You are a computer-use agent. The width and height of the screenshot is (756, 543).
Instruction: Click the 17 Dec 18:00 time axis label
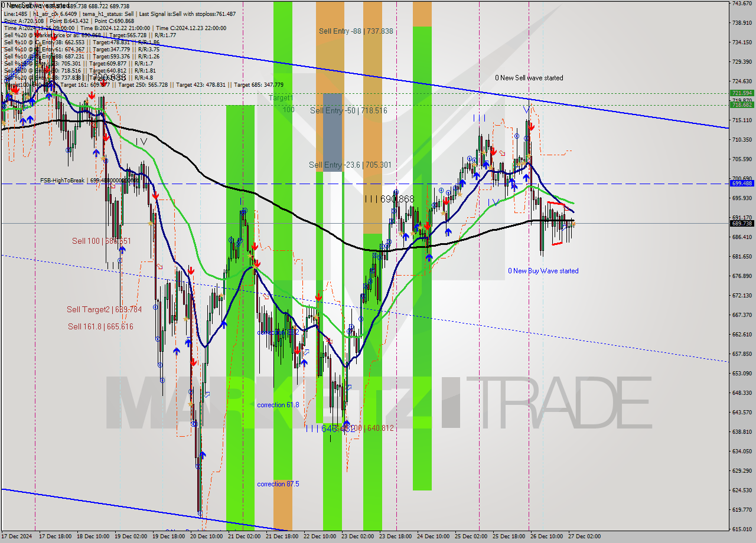[54, 537]
